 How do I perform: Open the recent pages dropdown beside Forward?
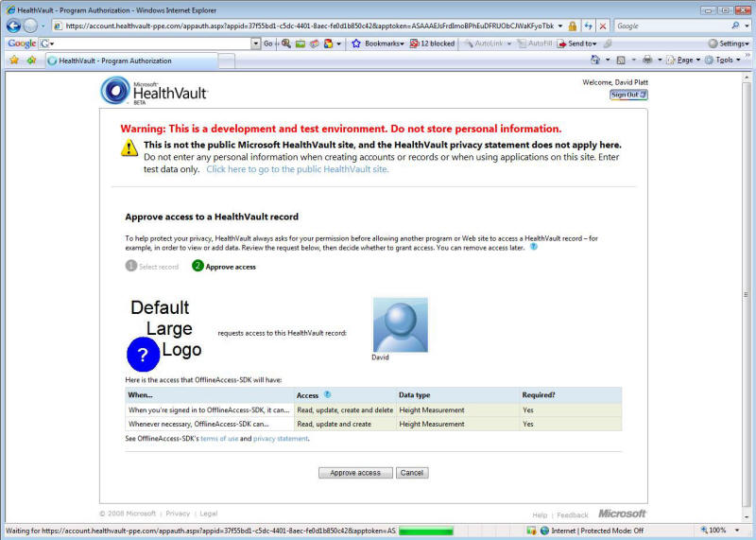point(43,26)
